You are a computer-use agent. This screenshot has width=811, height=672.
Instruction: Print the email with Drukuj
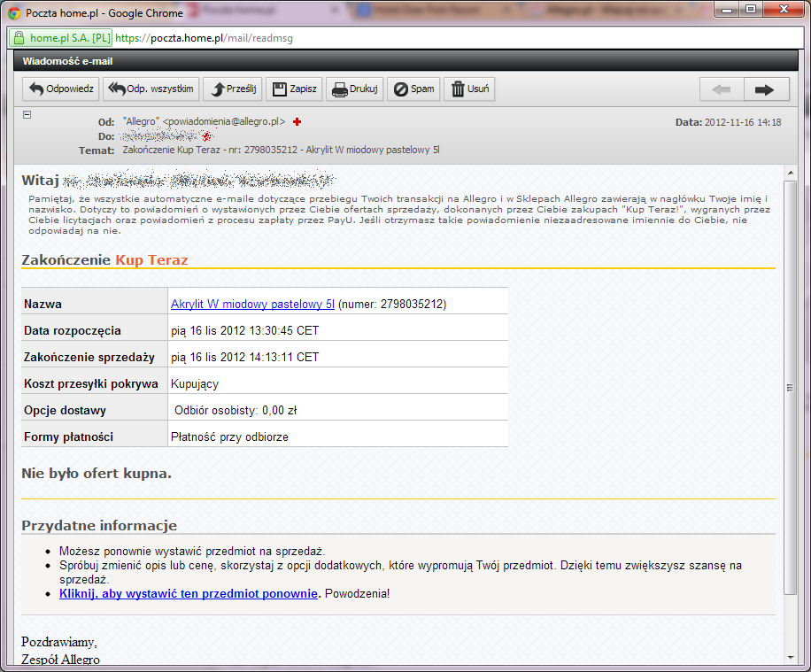(354, 89)
